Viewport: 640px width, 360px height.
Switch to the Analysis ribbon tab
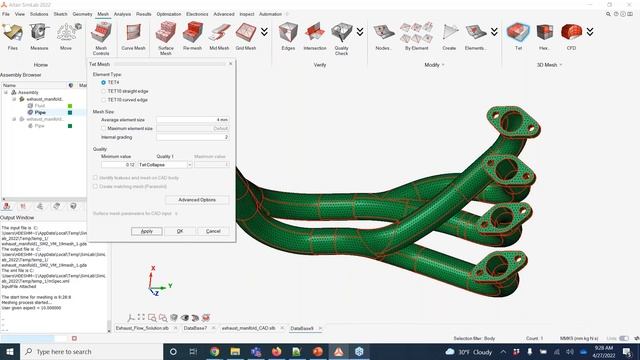click(x=122, y=14)
